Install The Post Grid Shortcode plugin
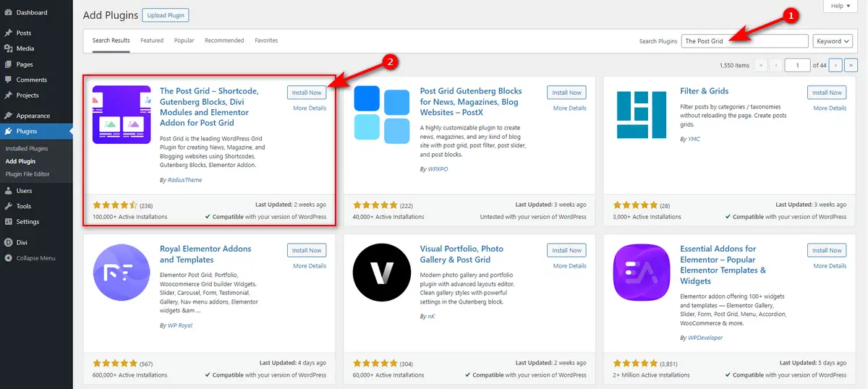This screenshot has height=389, width=868. [307, 93]
